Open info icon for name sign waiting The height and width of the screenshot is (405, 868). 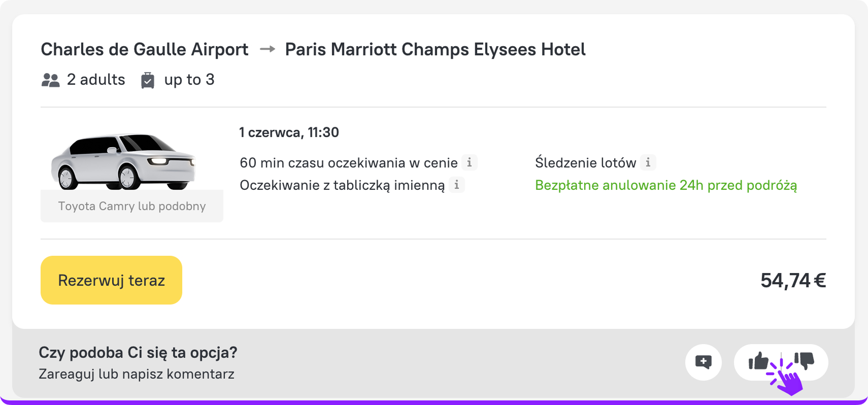pyautogui.click(x=457, y=185)
